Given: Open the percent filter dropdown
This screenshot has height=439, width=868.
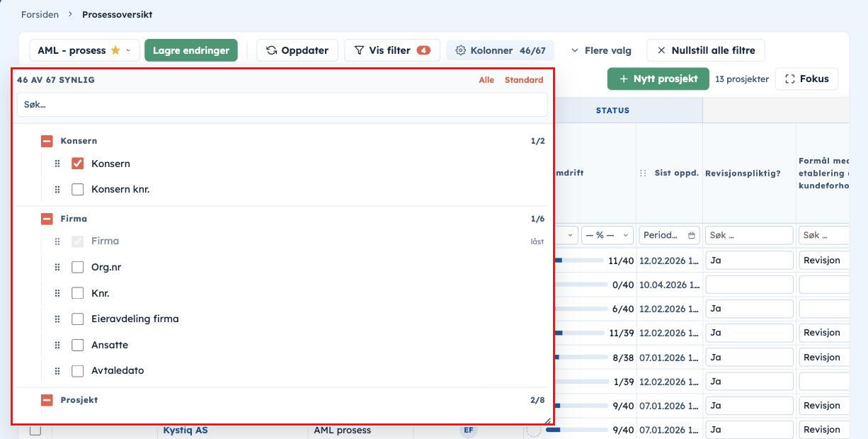Looking at the screenshot, I should coord(607,235).
